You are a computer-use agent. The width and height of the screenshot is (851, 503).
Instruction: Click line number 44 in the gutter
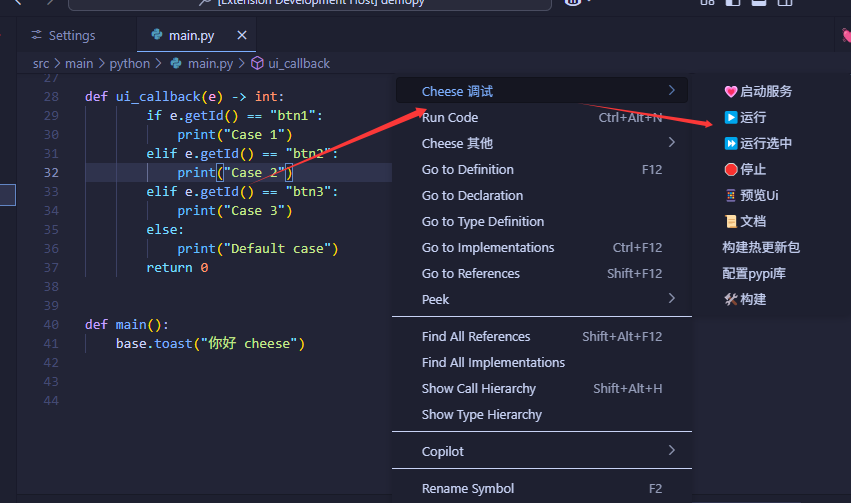(51, 400)
